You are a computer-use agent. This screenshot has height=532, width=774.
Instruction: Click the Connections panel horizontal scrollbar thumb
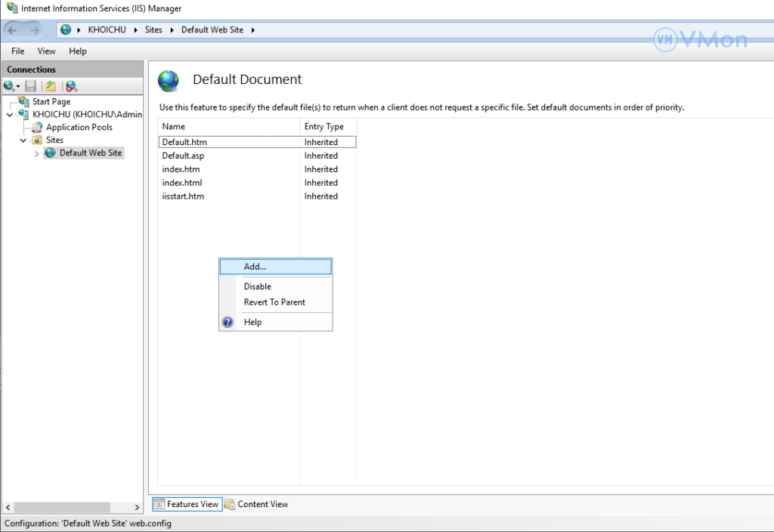click(x=62, y=507)
